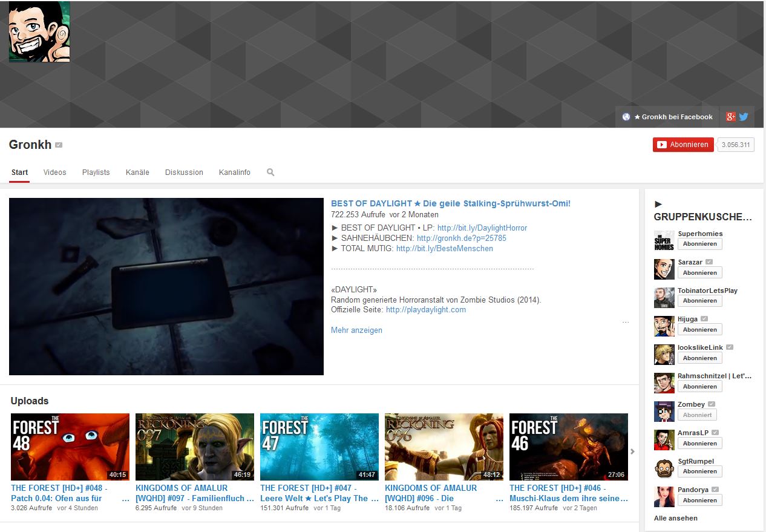Open The Forest 47 video thumbnail
766x532 pixels.
(x=319, y=447)
